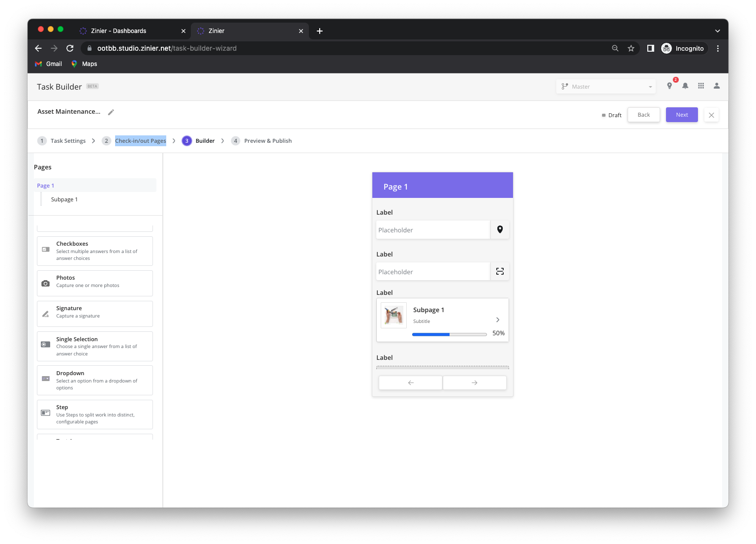
Task: Click the Maps bookmark
Action: pyautogui.click(x=84, y=64)
